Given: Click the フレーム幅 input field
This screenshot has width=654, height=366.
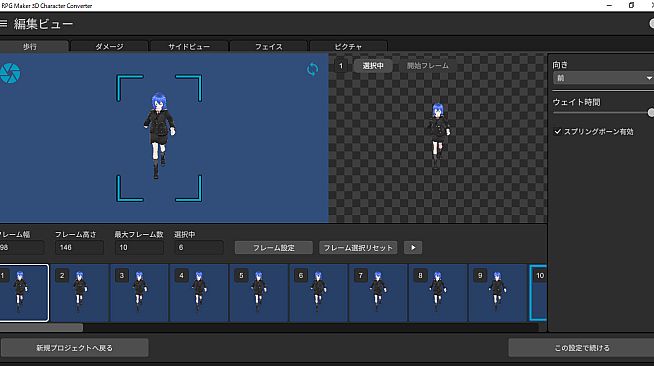Looking at the screenshot, I should (22, 248).
